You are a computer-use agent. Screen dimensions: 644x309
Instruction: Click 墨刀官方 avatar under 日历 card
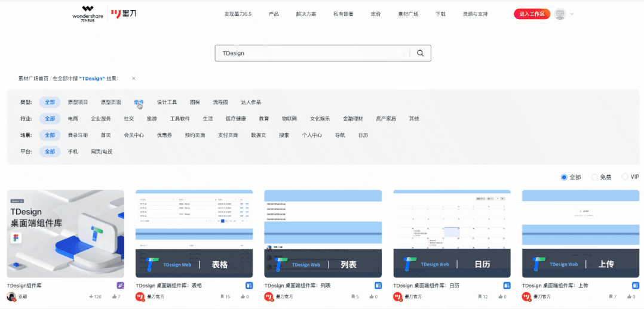pos(398,296)
